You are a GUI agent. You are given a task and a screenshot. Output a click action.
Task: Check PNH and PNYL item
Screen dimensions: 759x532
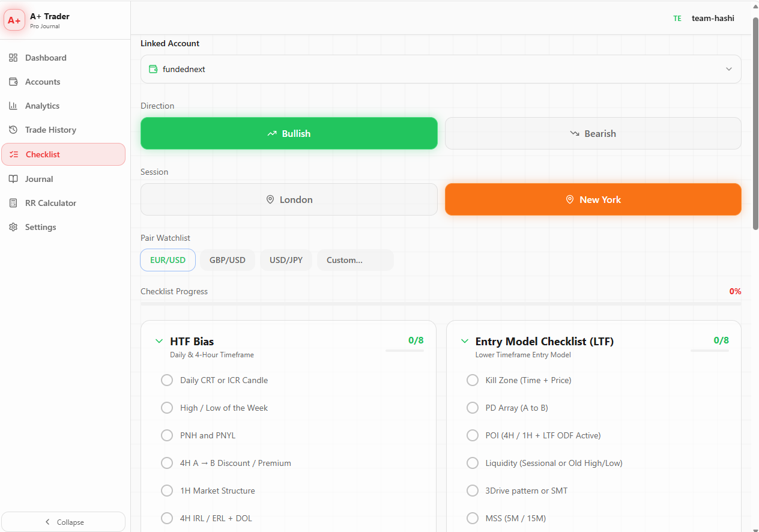pyautogui.click(x=167, y=435)
